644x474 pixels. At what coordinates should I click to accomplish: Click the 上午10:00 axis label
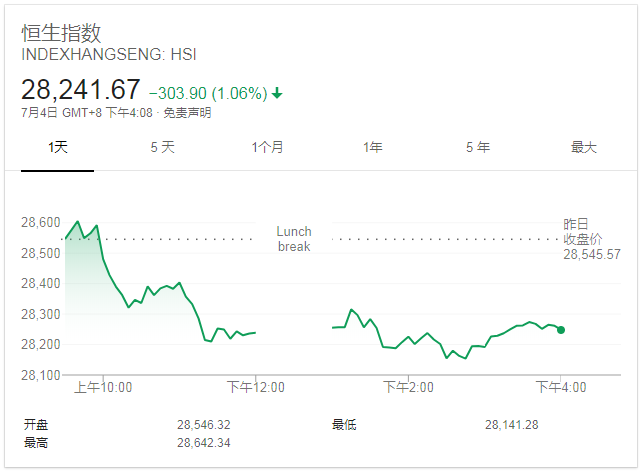coord(103,387)
